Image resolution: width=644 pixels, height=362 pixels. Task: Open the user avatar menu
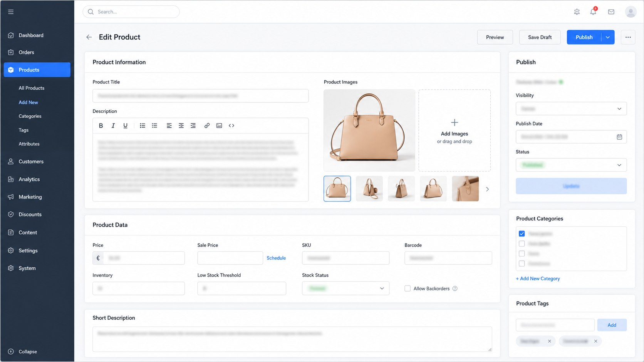point(631,12)
